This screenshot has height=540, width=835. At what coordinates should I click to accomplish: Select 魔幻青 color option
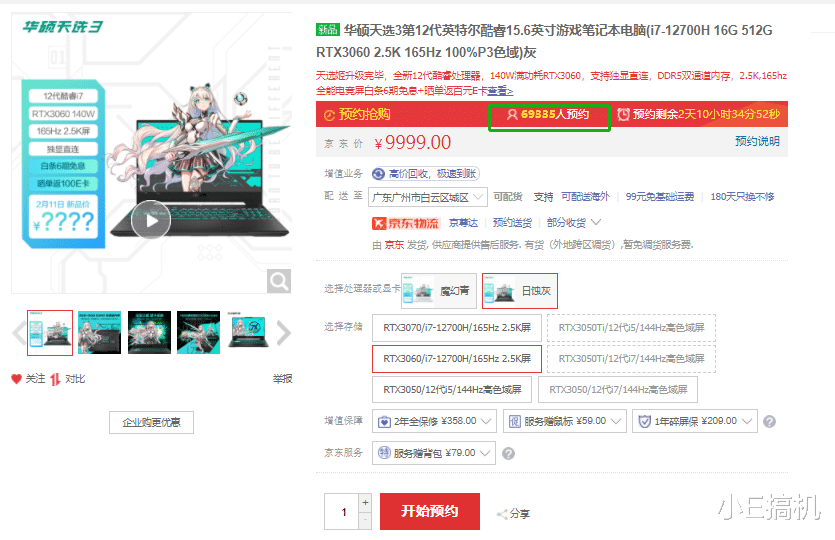coord(439,291)
